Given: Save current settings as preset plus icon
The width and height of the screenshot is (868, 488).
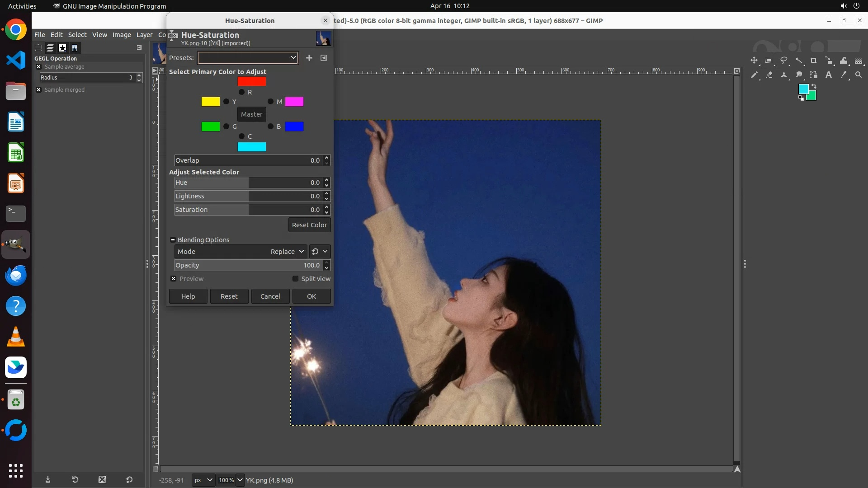Looking at the screenshot, I should pyautogui.click(x=309, y=58).
